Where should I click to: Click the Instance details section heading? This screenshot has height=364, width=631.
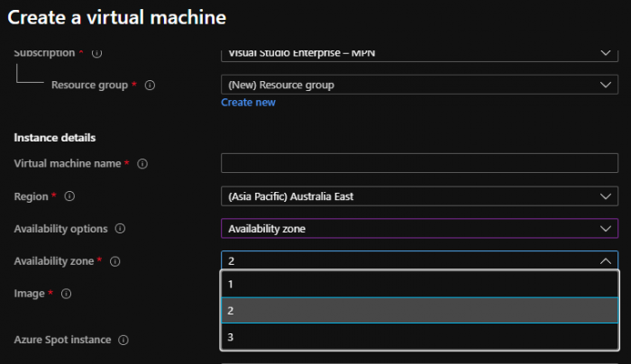click(x=55, y=137)
